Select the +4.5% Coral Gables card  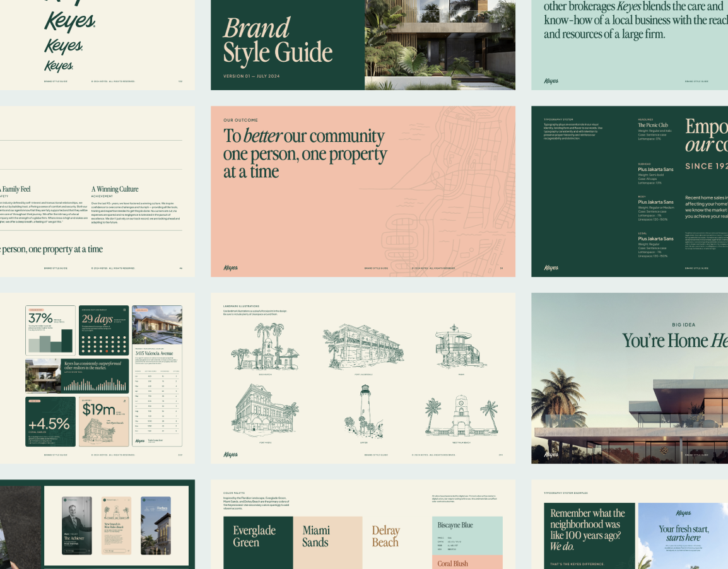click(x=50, y=421)
